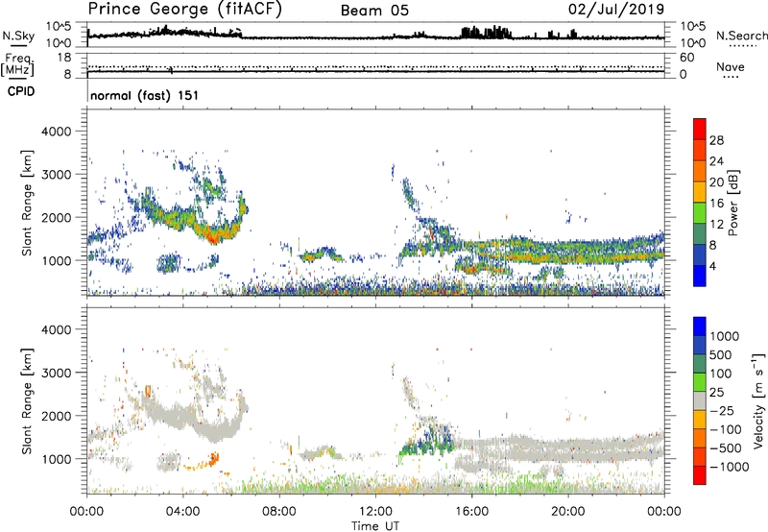The height and width of the screenshot is (532, 768).
Task: Select the "4" value on Power colorbar
Action: click(x=713, y=267)
